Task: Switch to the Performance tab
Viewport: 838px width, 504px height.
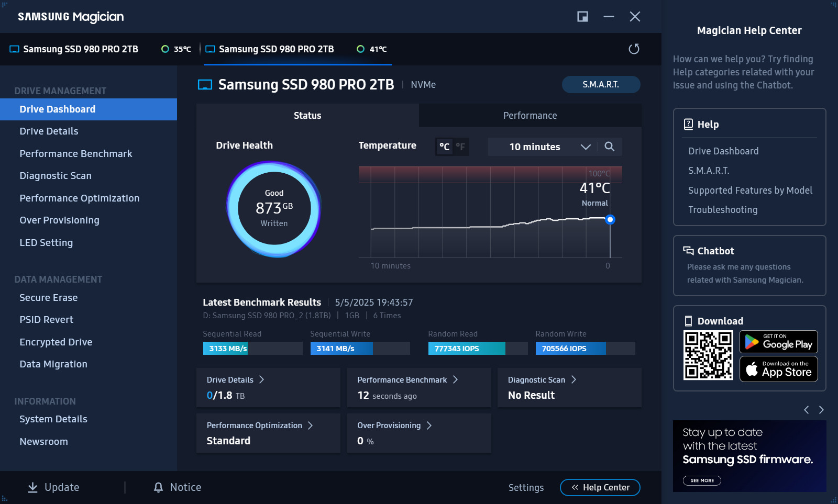Action: (x=530, y=116)
